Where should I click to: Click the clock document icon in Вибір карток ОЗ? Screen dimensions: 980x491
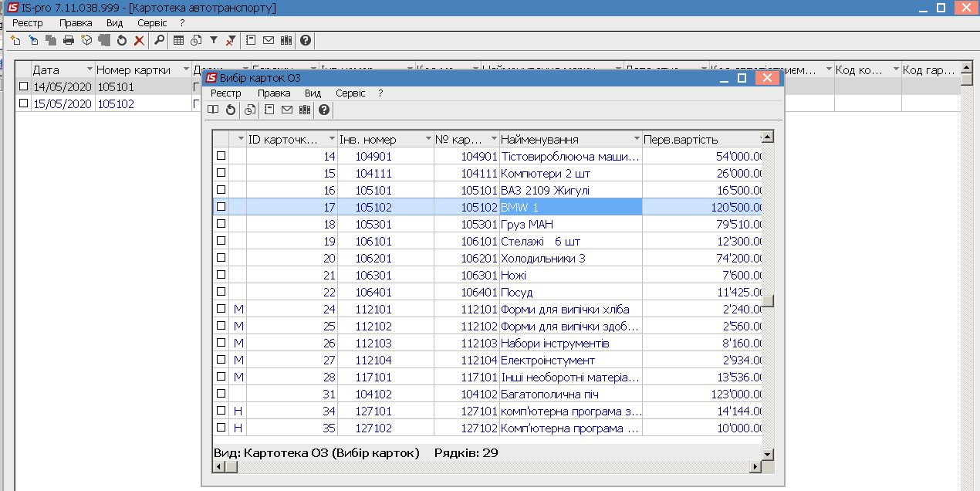[249, 110]
